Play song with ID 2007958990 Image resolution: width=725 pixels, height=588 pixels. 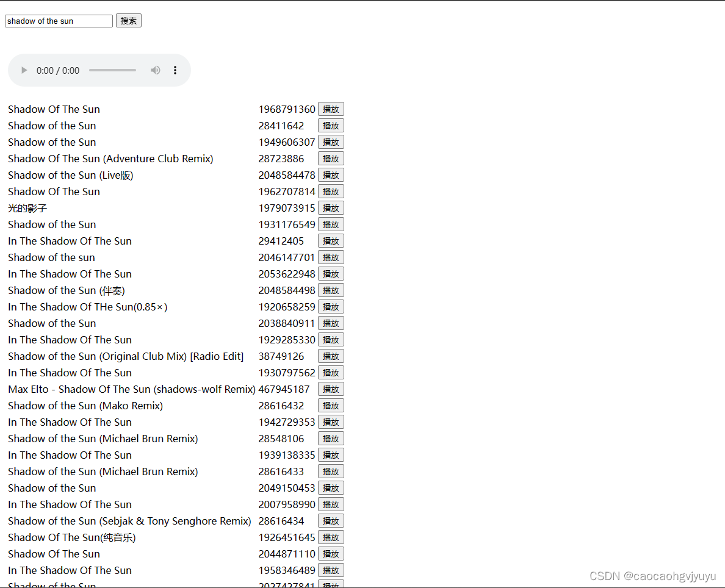click(331, 505)
